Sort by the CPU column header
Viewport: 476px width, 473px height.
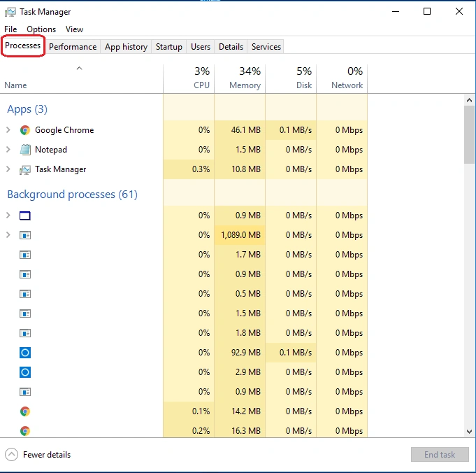point(189,78)
